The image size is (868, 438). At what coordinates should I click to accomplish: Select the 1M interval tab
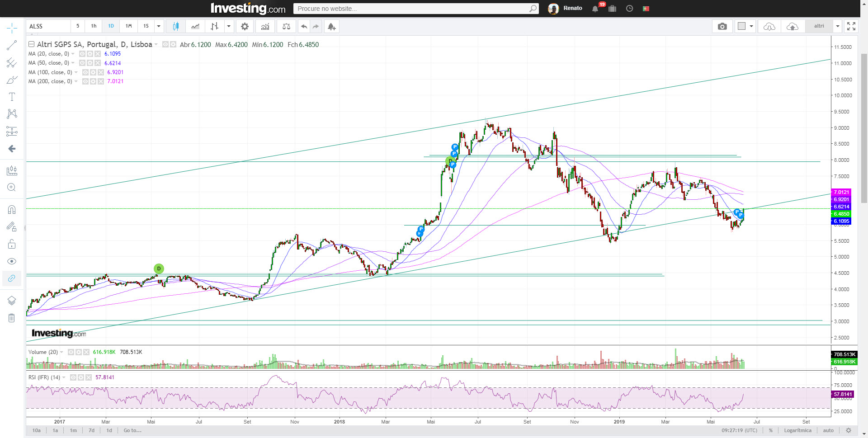coord(128,26)
